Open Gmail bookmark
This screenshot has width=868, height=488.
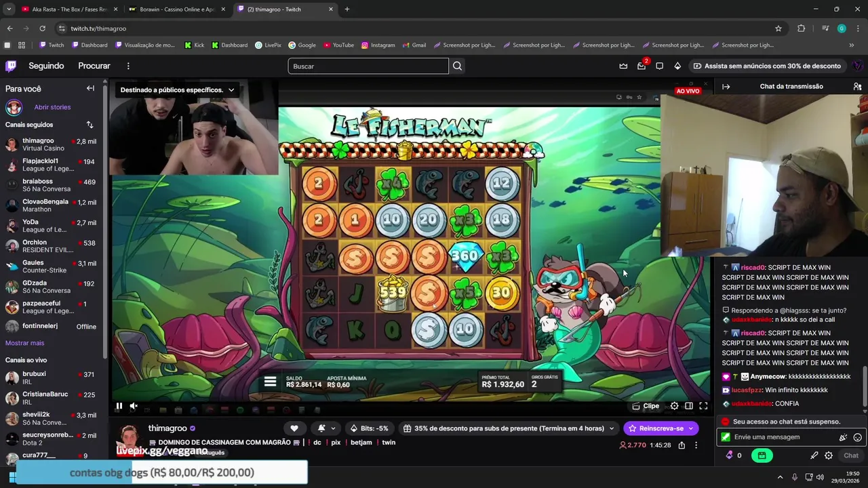point(414,45)
